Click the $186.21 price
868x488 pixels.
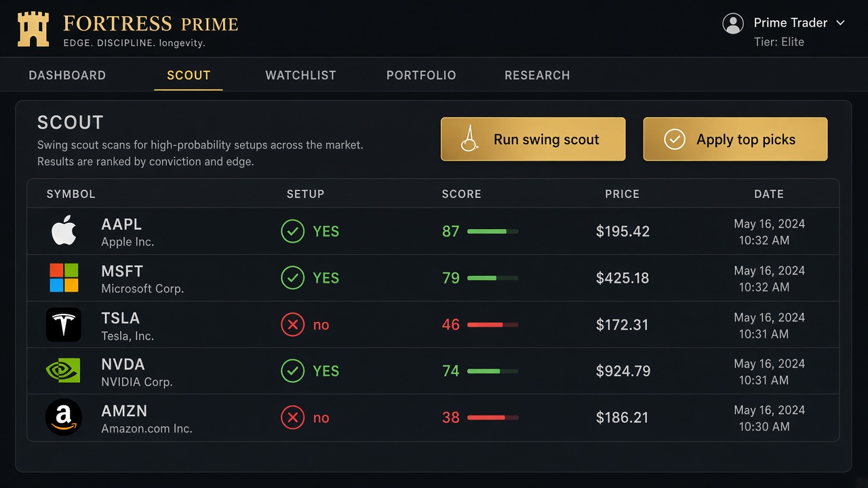622,418
